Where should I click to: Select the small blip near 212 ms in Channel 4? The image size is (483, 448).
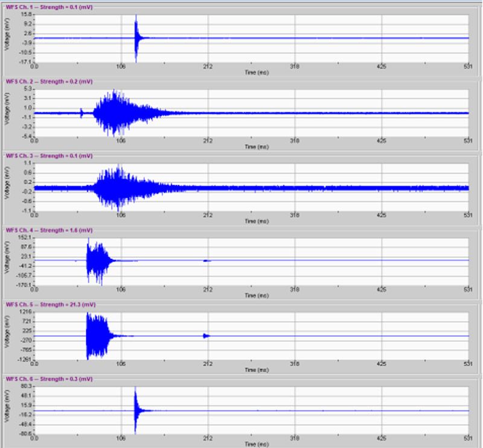[207, 261]
